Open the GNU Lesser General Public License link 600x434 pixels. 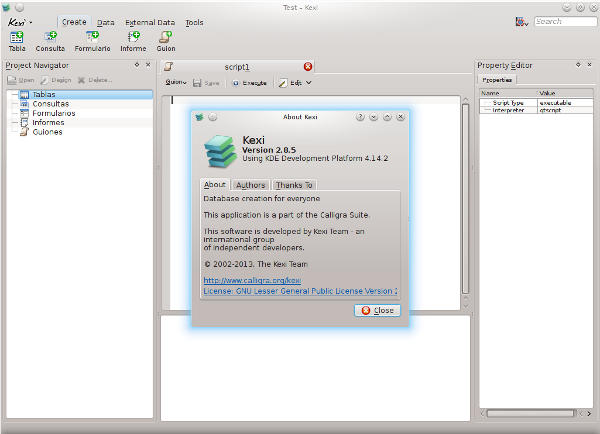tap(300, 291)
